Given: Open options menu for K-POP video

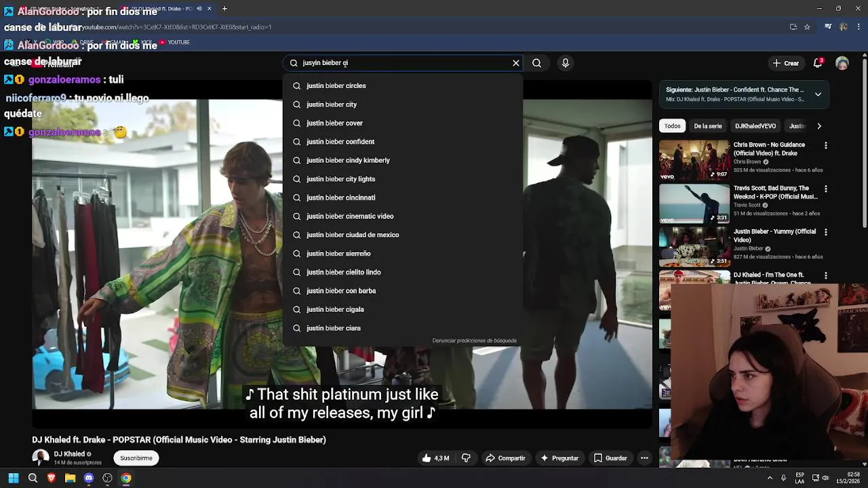Looking at the screenshot, I should click(825, 189).
